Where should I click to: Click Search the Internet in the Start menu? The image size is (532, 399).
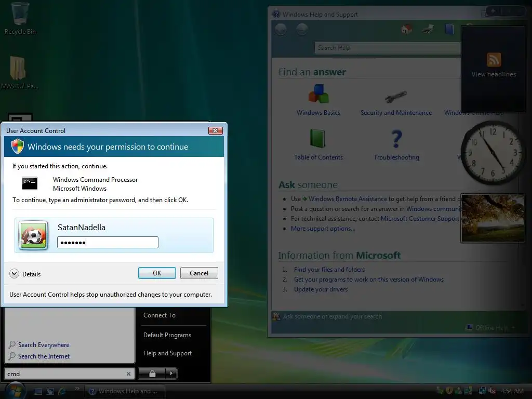(x=44, y=356)
